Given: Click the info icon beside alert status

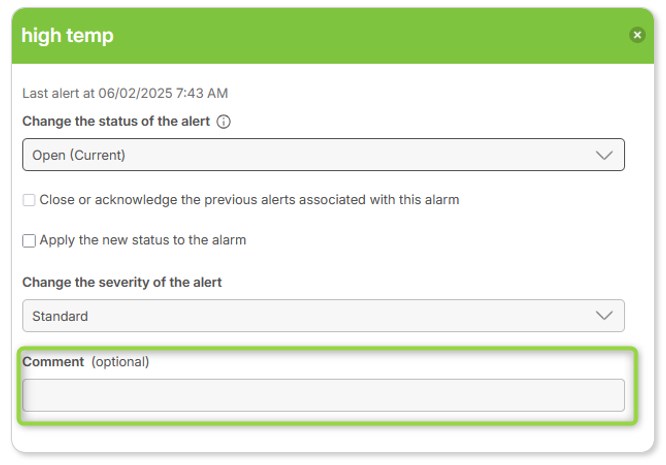Looking at the screenshot, I should click(x=223, y=121).
